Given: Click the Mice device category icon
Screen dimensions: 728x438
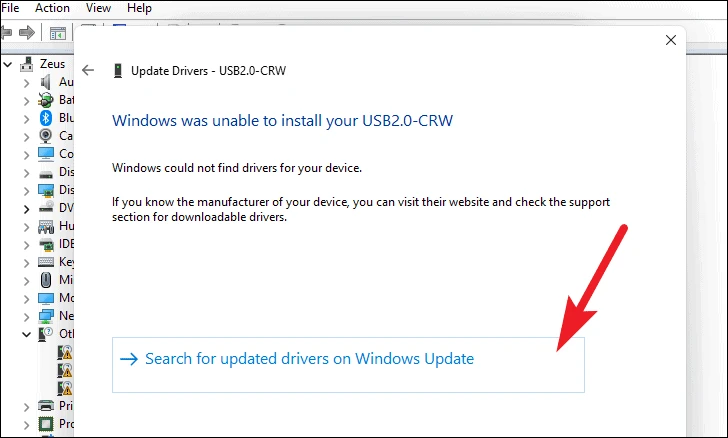Looking at the screenshot, I should point(46,280).
